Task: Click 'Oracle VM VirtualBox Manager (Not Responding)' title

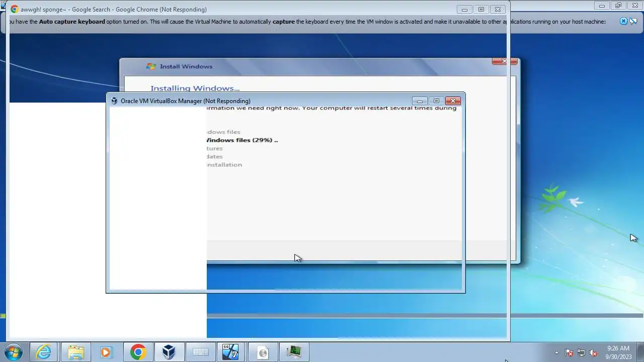Action: tap(186, 101)
